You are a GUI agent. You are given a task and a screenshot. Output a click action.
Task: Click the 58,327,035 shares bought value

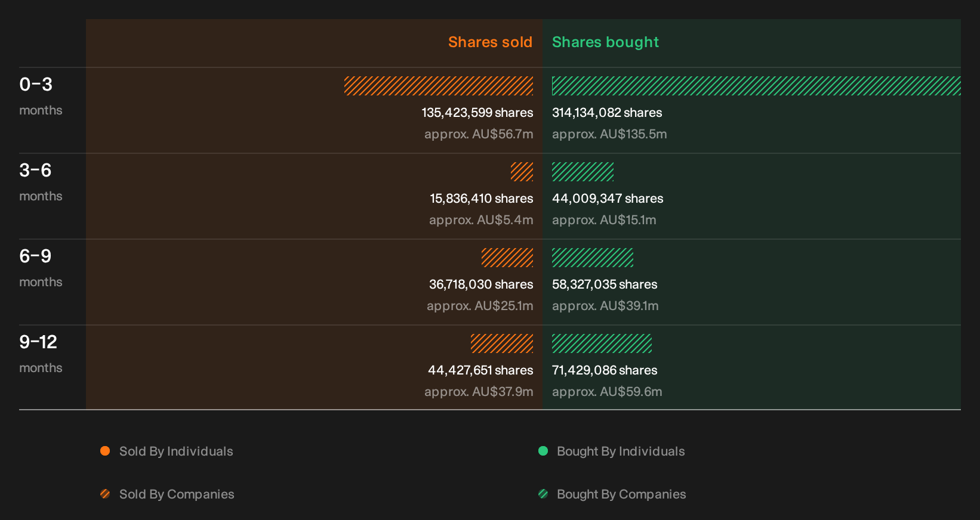(605, 284)
